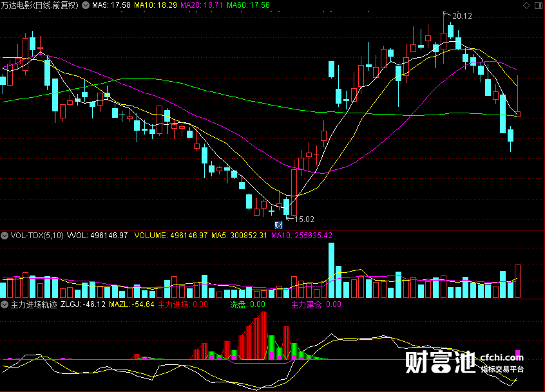The width and height of the screenshot is (545, 392).
Task: Select the MA5: 17.58 label
Action: coord(111,5)
